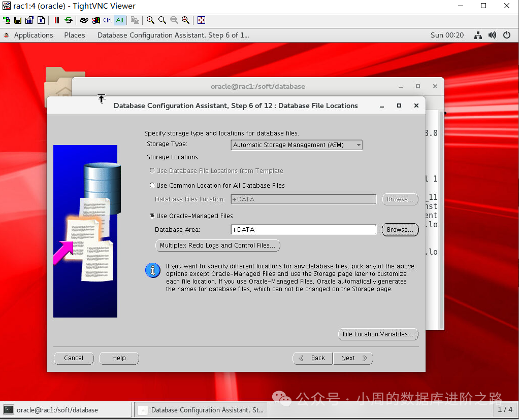Screen dimensions: 519x420
Task: Click the save connection toolbar icon
Action: pyautogui.click(x=18, y=20)
